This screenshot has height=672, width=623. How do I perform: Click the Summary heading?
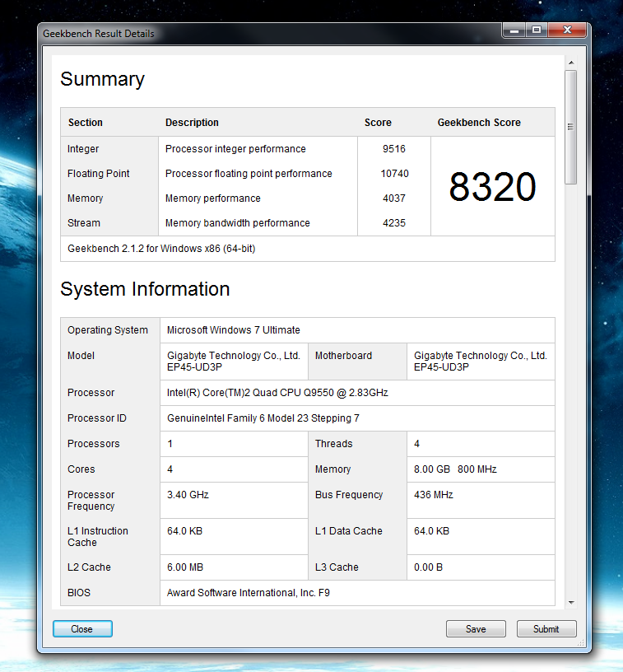pyautogui.click(x=102, y=79)
